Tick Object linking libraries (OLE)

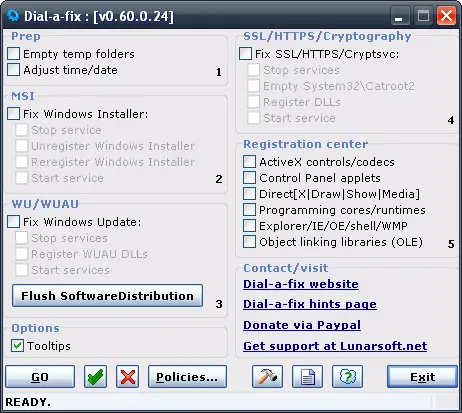(249, 242)
